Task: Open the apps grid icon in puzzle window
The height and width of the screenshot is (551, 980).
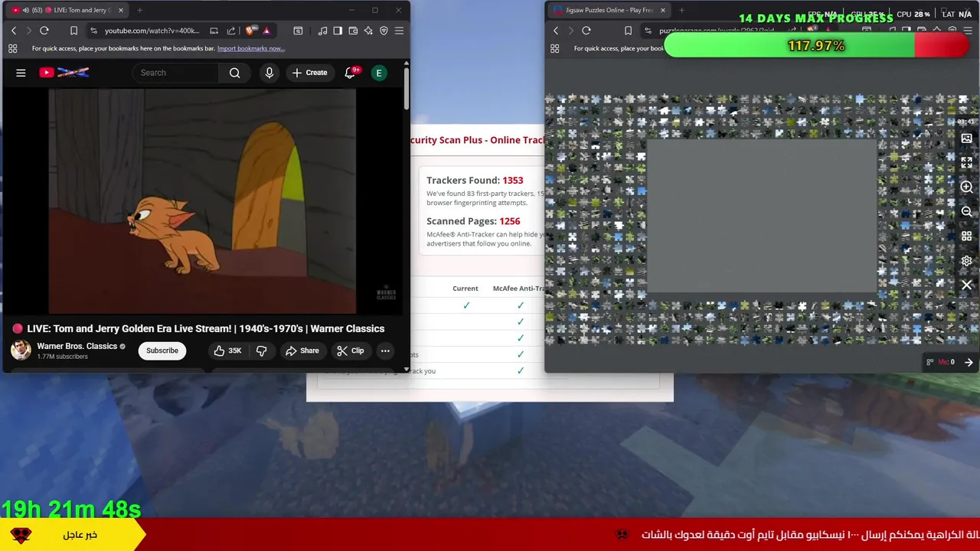Action: click(555, 48)
